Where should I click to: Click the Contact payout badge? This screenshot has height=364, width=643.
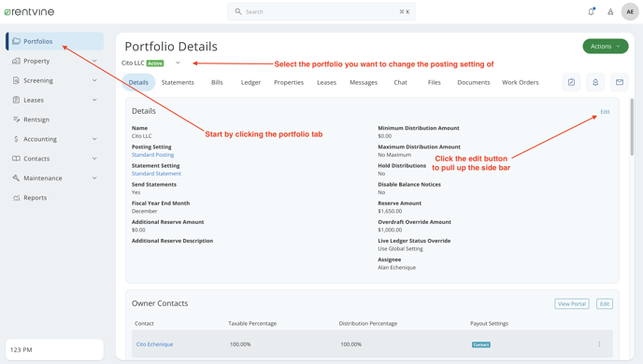point(481,344)
